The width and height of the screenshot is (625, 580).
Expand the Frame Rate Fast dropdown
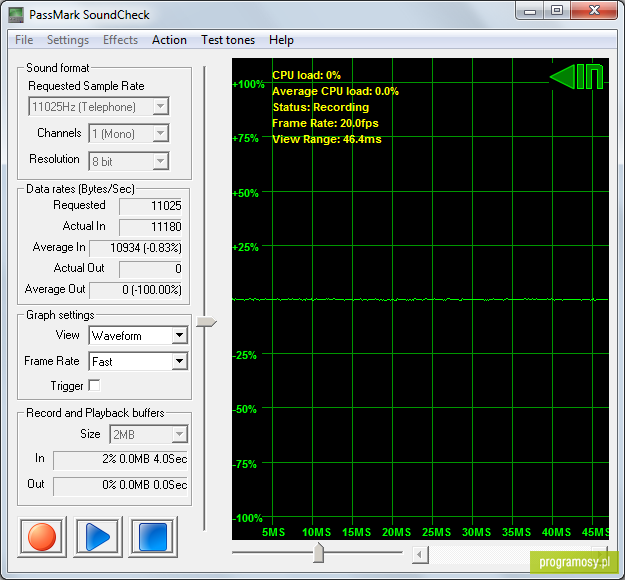pyautogui.click(x=138, y=362)
